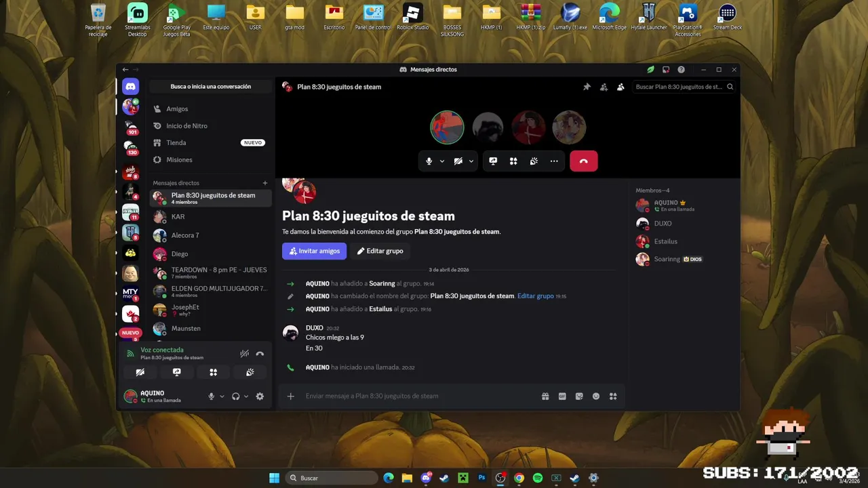The width and height of the screenshot is (868, 488).
Task: Open Photoshop from the Windows taskbar
Action: click(x=482, y=478)
